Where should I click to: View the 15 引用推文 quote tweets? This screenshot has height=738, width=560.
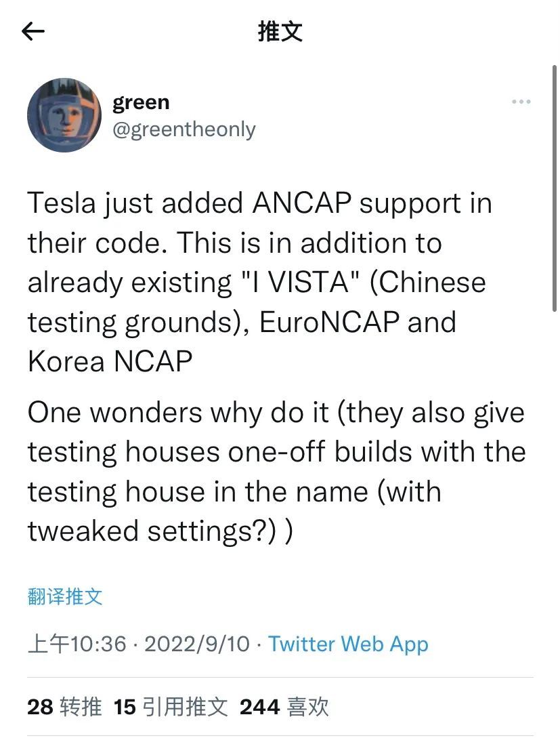(171, 707)
